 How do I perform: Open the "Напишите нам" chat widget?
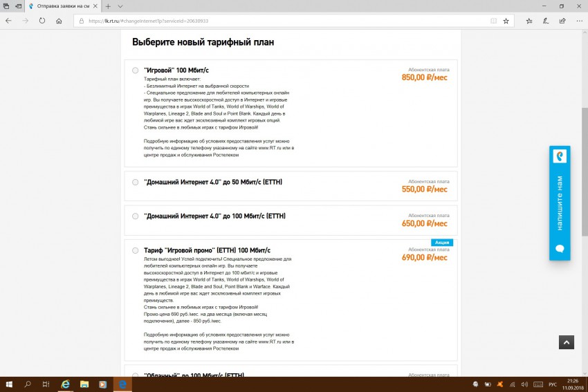[560, 203]
